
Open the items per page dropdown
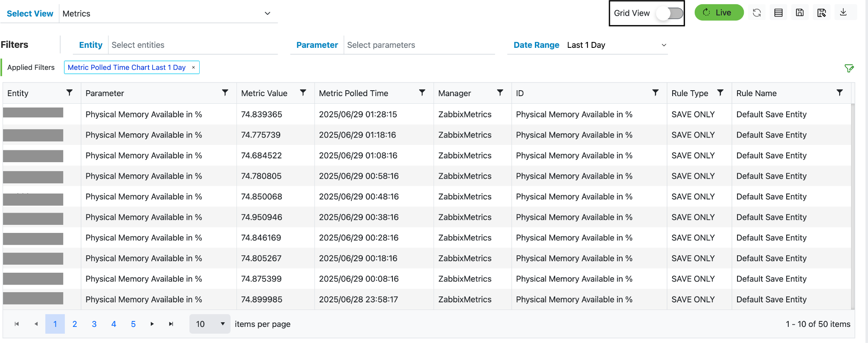click(210, 324)
